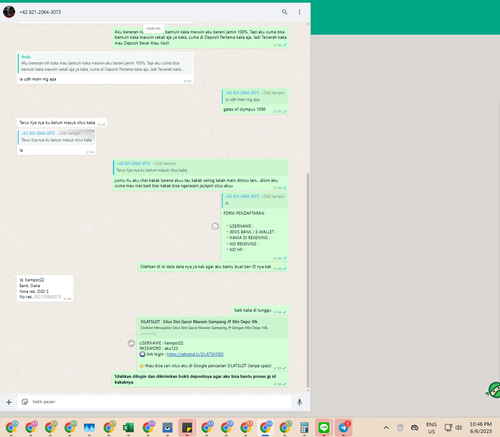500x437 pixels.
Task: Open the blue photo app on taskbar
Action: coord(89,427)
